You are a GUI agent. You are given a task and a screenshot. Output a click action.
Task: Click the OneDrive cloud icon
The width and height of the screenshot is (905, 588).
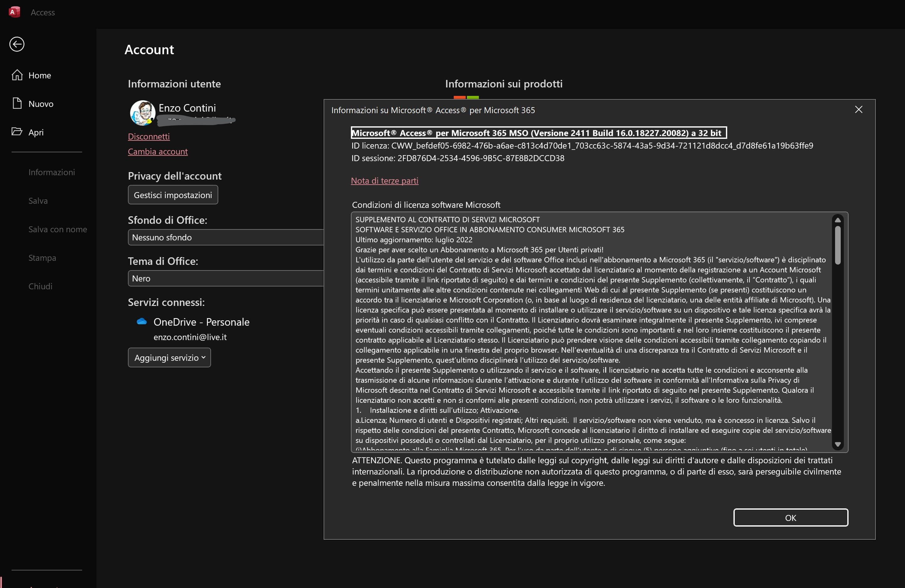(x=142, y=322)
